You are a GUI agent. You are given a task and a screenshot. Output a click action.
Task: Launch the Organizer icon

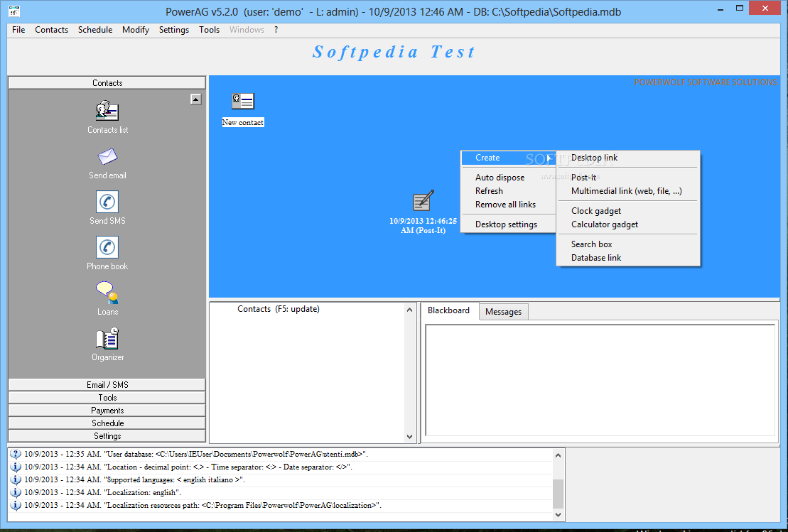pos(107,338)
